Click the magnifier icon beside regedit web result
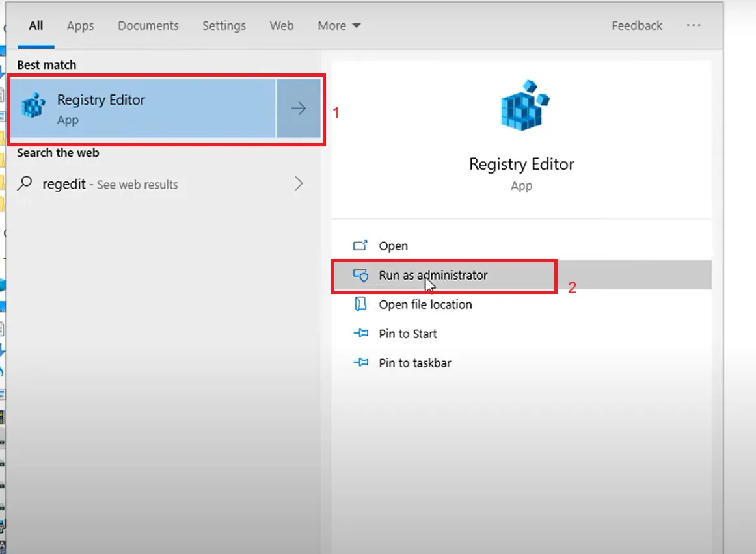756x554 pixels. 24,184
